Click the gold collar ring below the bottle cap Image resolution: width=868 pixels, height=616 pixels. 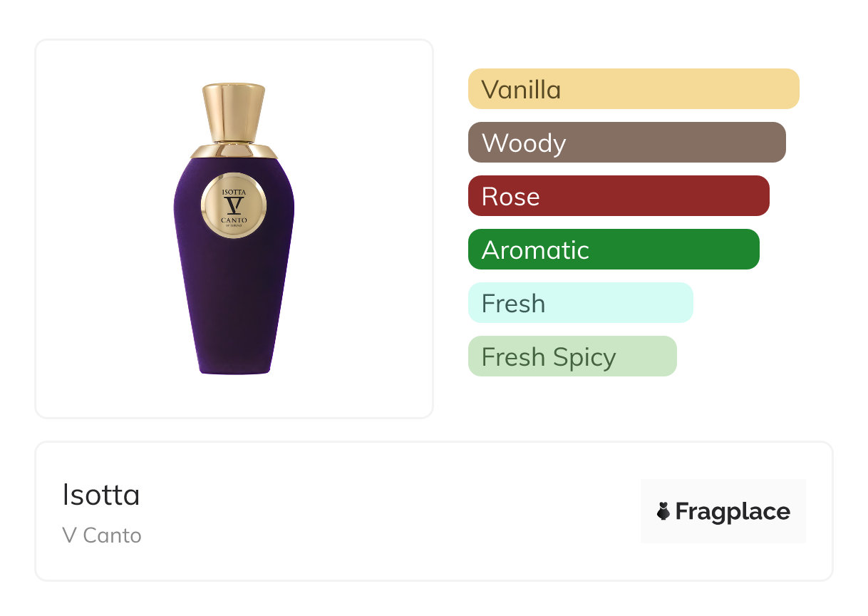click(234, 150)
